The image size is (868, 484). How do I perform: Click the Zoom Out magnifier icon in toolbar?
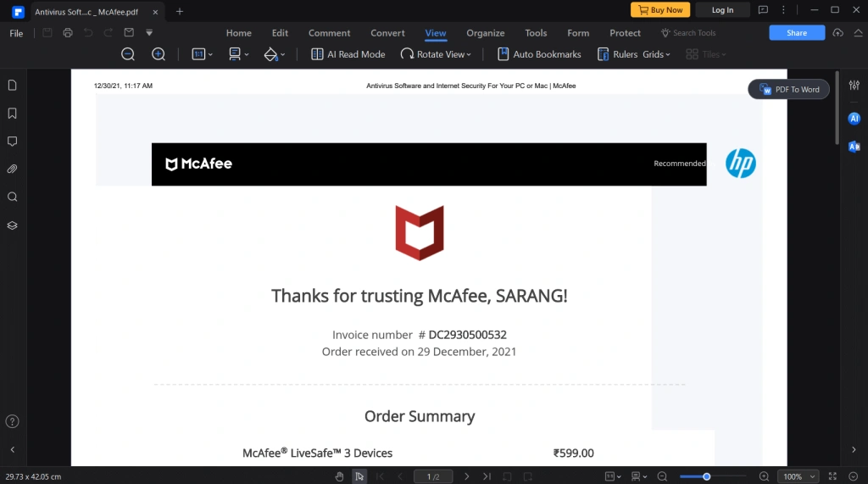(128, 53)
